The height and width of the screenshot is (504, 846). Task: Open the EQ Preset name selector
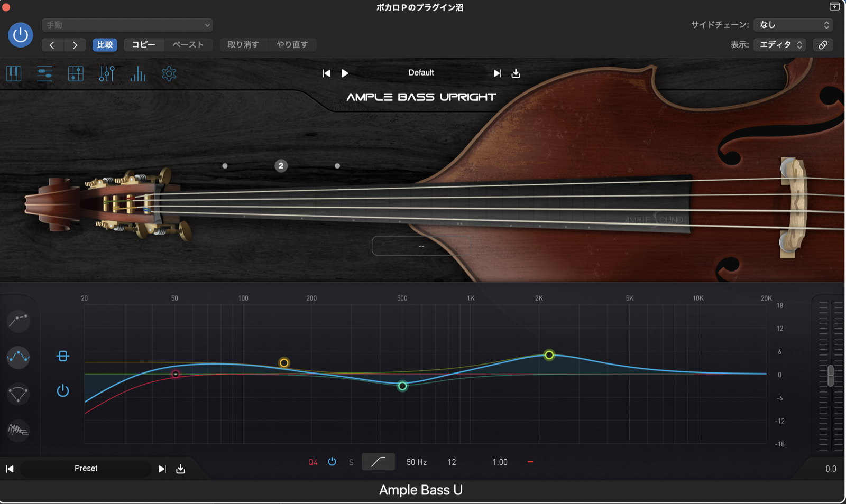coord(86,469)
